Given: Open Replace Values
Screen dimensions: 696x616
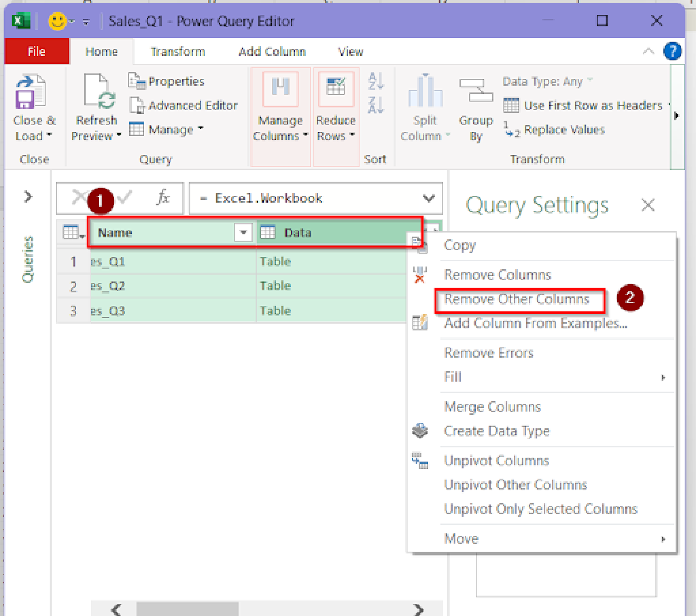Looking at the screenshot, I should [563, 130].
